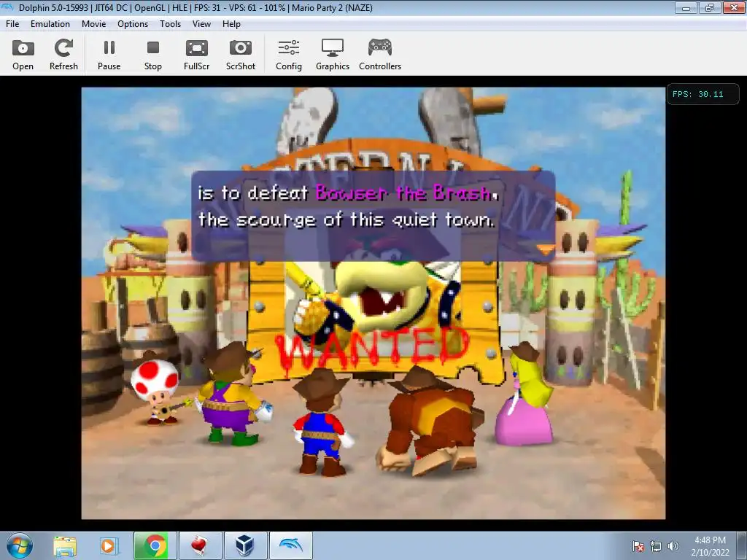The width and height of the screenshot is (747, 560).
Task: Open File Explorer from the taskbar
Action: 65,545
